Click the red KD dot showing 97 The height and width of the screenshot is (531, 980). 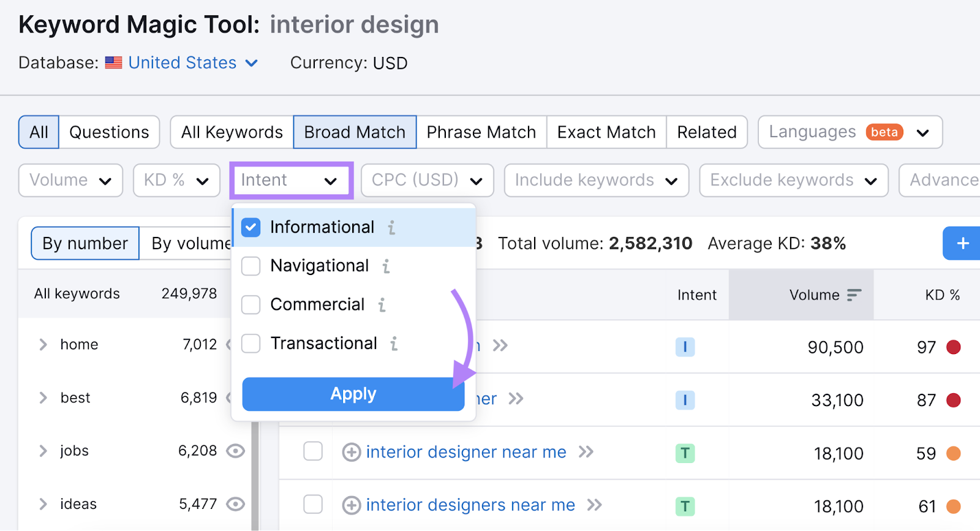pos(953,347)
